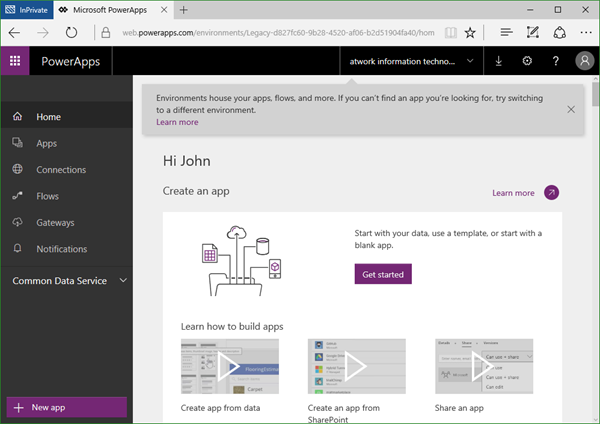The image size is (600, 424).
Task: Open Gateways from the left menu
Action: [x=55, y=222]
